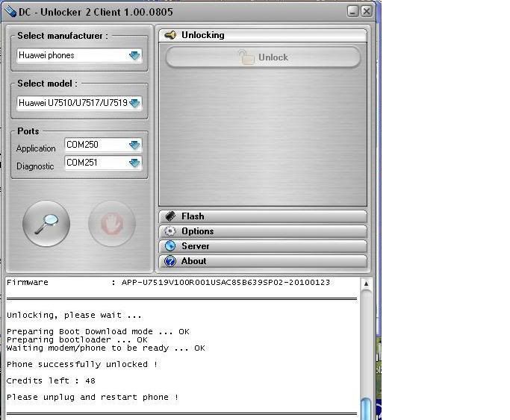
Task: Open the model dropdown arrow
Action: 134,103
